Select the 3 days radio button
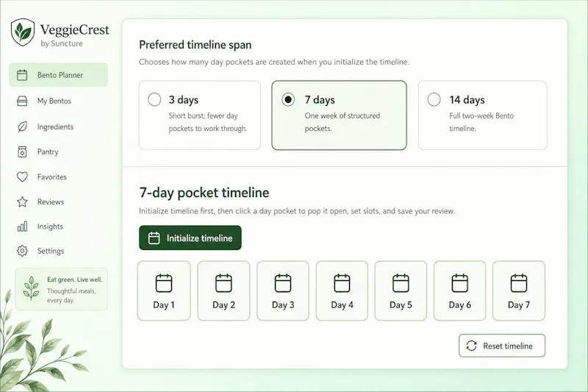 pos(154,100)
